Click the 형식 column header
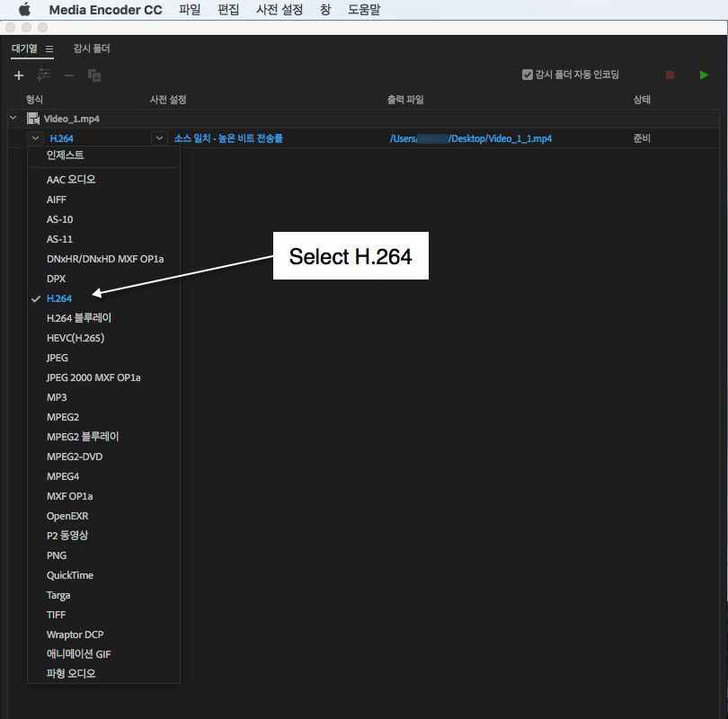This screenshot has height=719, width=728. pyautogui.click(x=34, y=100)
